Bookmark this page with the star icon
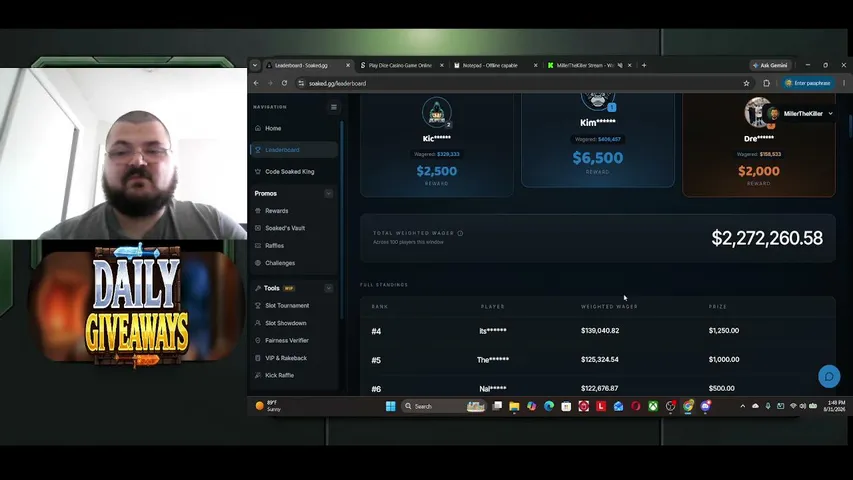Image resolution: width=853 pixels, height=480 pixels. (x=746, y=83)
